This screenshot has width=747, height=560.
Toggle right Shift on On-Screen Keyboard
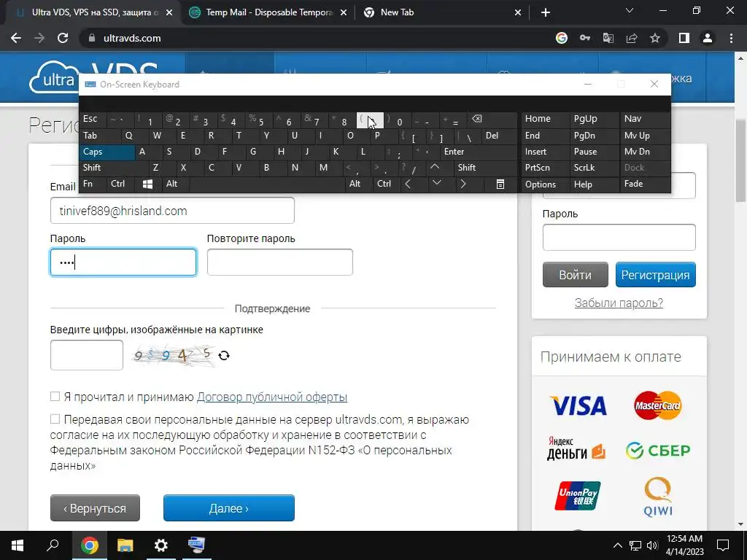pos(485,168)
